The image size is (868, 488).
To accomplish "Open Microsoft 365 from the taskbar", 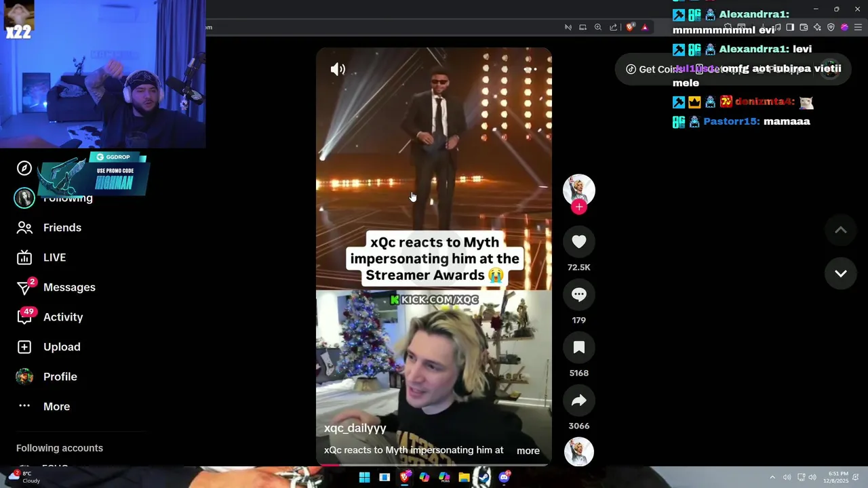I will coord(444,477).
